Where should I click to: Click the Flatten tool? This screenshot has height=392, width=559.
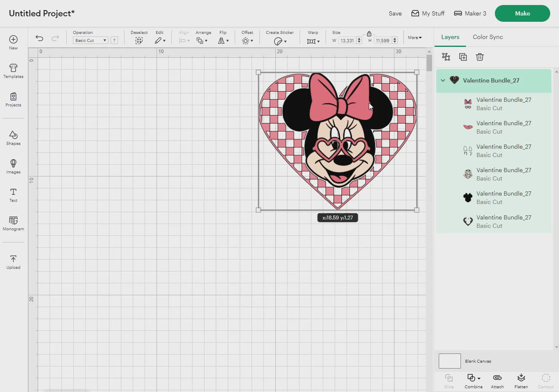coord(521,381)
